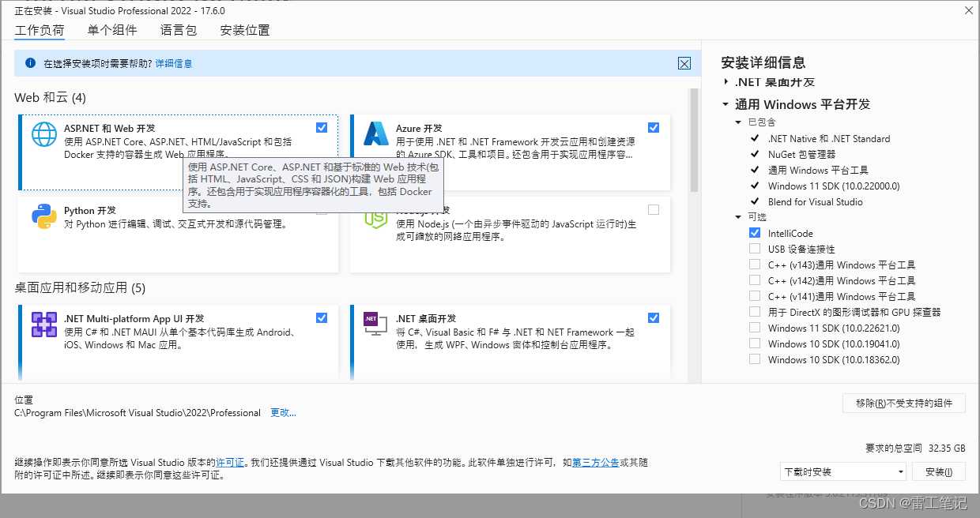This screenshot has width=980, height=518.
Task: Click the Web 和云 (4) section heading
Action: coord(50,97)
